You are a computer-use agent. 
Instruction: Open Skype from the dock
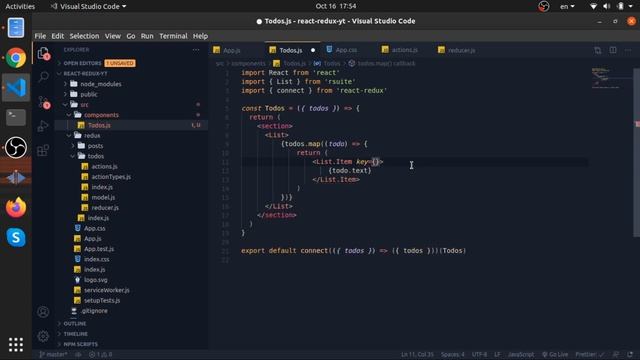(16, 237)
